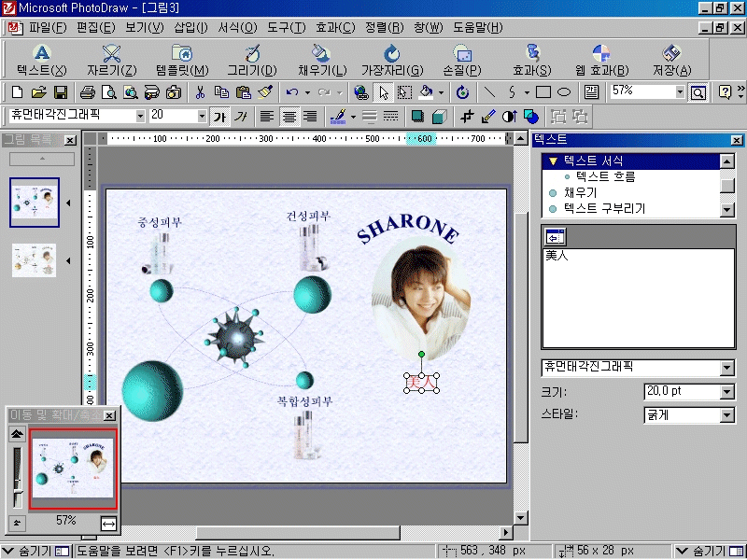This screenshot has width=747, height=560.
Task: Click the digital camera icon
Action: coord(174,91)
